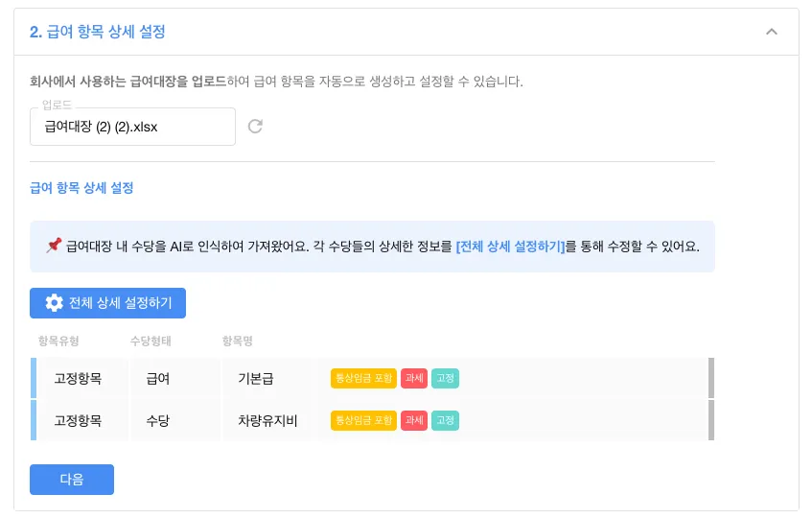Open the [전체 상세 설정하기] link in banner
This screenshot has width=812, height=518.
click(x=510, y=247)
